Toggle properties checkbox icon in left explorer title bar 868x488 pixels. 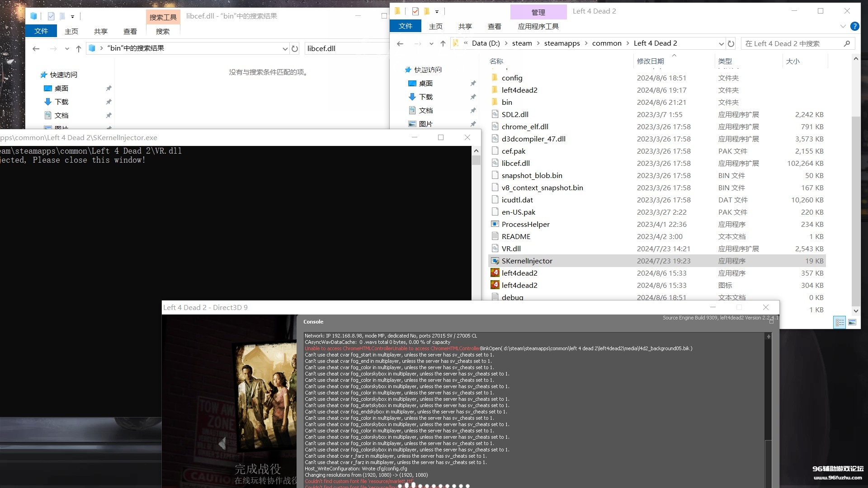point(51,16)
